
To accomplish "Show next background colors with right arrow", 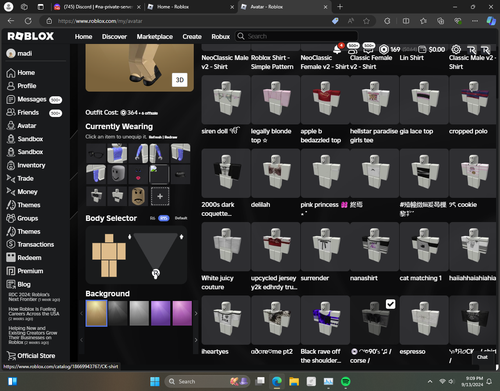I will (196, 313).
